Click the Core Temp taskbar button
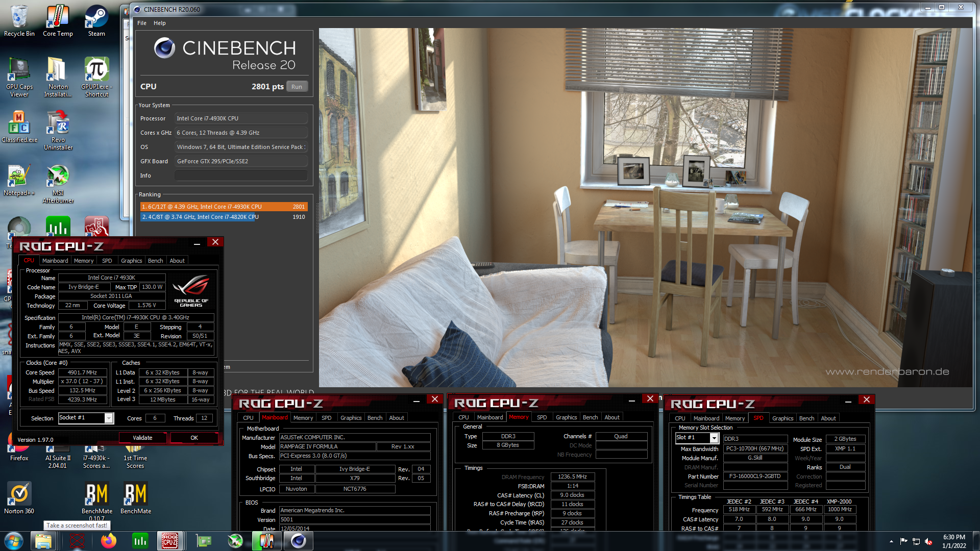Screen dimensions: 980x551 pyautogui.click(x=266, y=541)
